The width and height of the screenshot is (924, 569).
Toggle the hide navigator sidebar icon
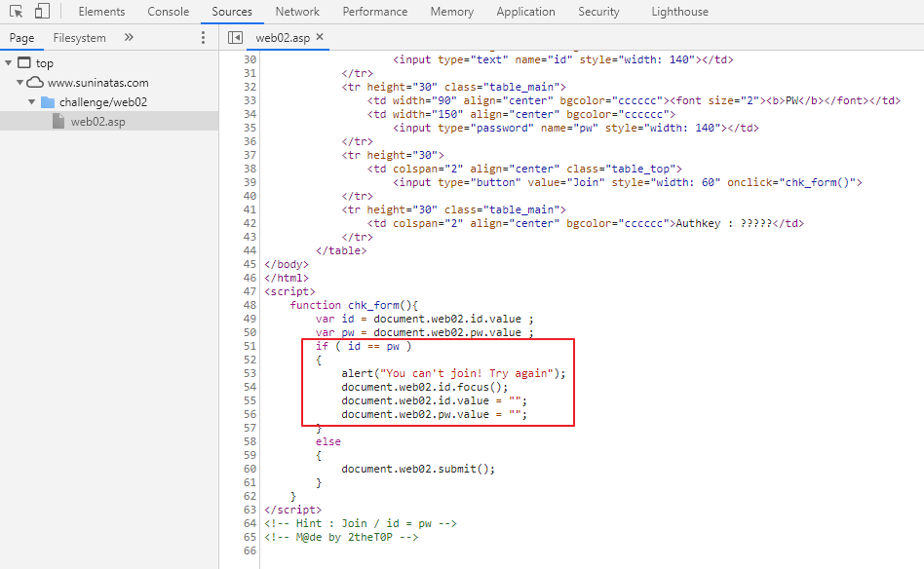(x=235, y=38)
